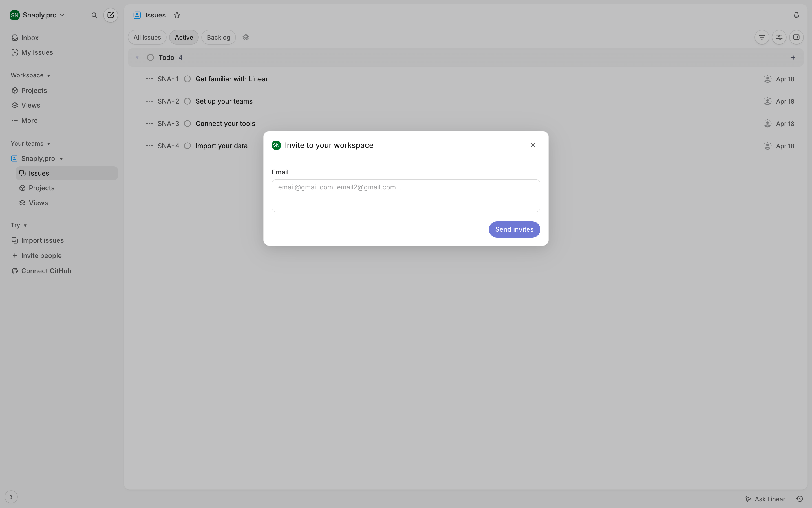Open the search icon in sidebar header
Screen dimensions: 812x508
(94, 15)
